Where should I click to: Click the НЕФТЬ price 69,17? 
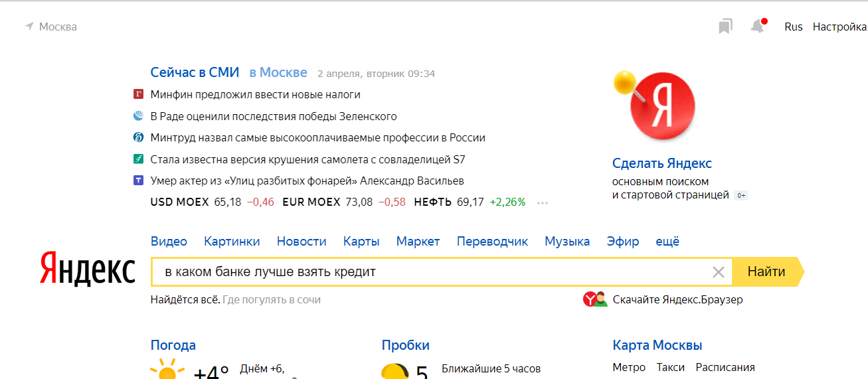(470, 202)
